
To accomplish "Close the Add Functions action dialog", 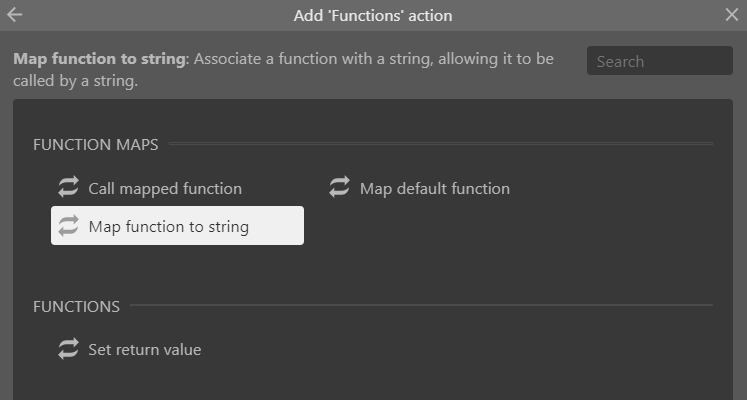I will click(732, 15).
